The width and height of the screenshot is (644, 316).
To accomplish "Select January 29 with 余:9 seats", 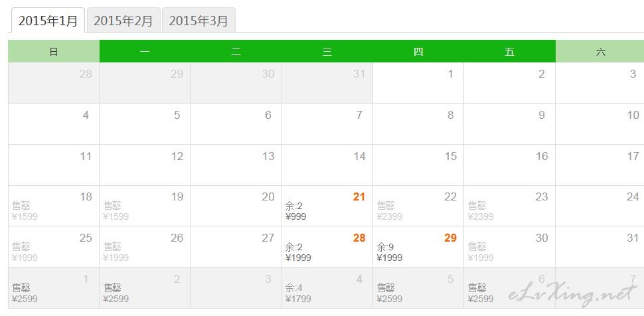I will coord(418,247).
